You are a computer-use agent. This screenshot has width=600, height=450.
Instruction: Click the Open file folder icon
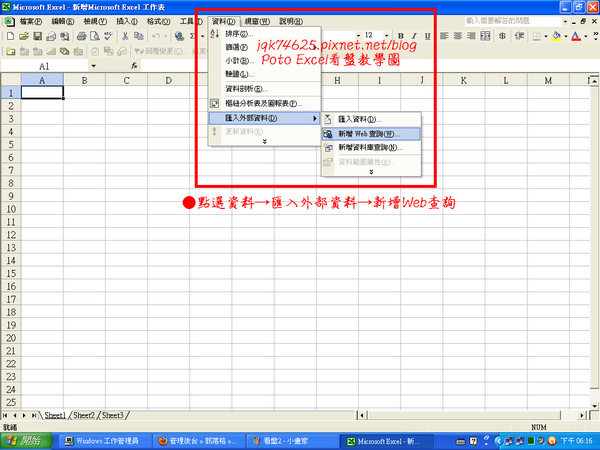click(x=24, y=36)
